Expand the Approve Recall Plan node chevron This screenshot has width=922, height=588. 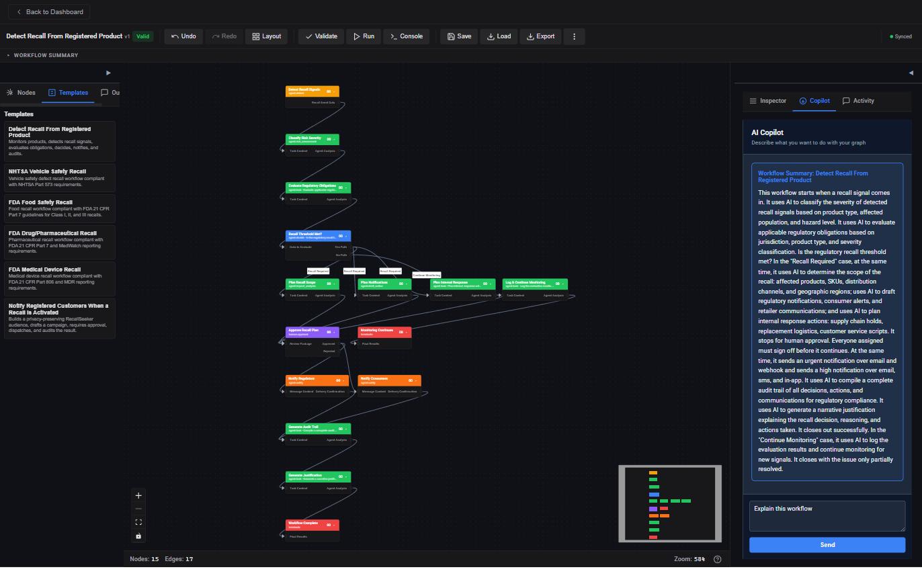point(334,332)
